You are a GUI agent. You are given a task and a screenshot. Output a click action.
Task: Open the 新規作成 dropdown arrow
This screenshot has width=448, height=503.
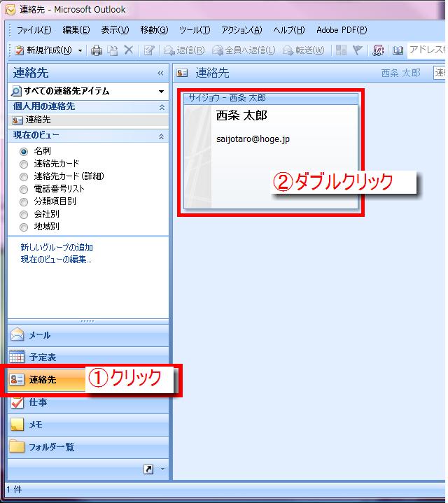coord(80,50)
